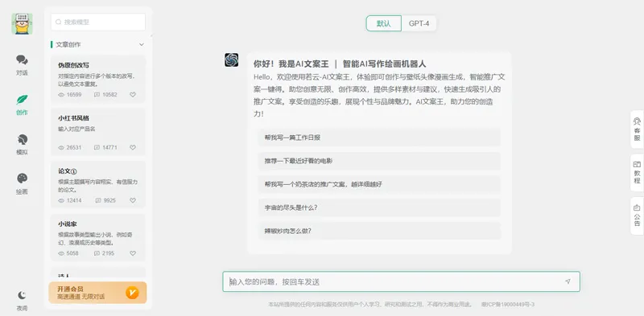This screenshot has height=316, width=644.
Task: Open the 绘画 palette section
Action: (x=22, y=184)
